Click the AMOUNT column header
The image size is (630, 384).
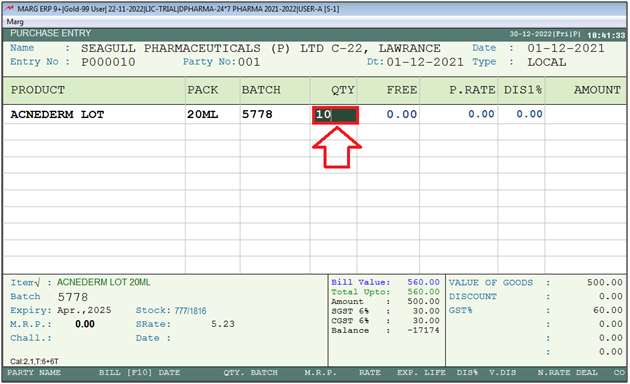[597, 90]
